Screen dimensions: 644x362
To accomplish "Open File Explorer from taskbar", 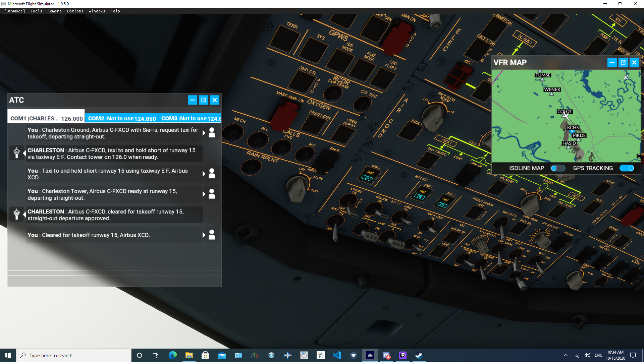I will pyautogui.click(x=189, y=355).
